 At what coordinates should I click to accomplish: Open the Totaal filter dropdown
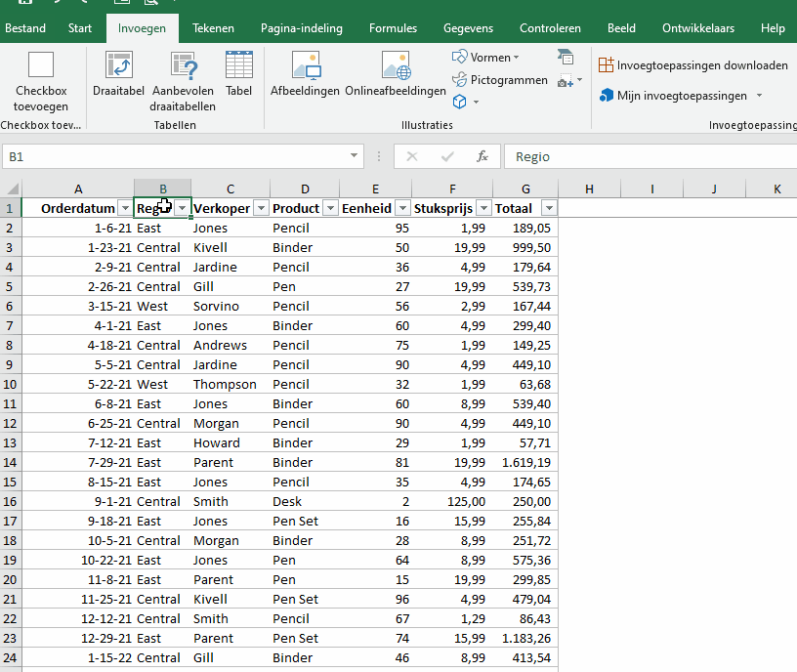549,208
